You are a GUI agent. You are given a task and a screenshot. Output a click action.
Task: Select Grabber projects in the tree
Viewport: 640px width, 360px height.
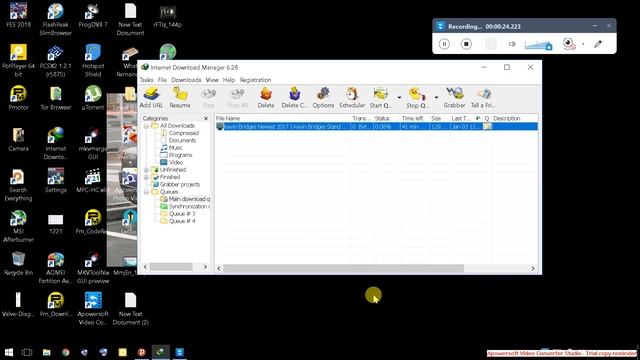coord(176,184)
